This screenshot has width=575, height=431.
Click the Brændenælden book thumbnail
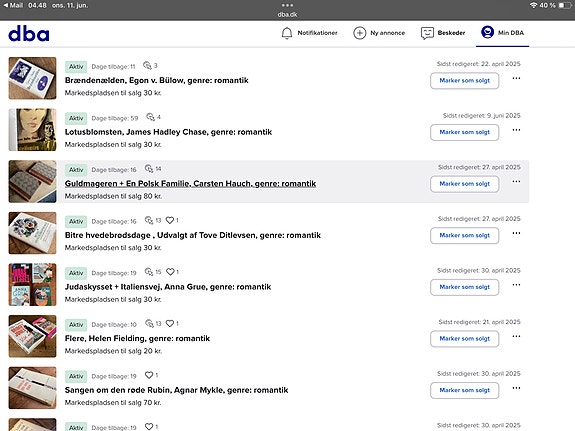33,78
